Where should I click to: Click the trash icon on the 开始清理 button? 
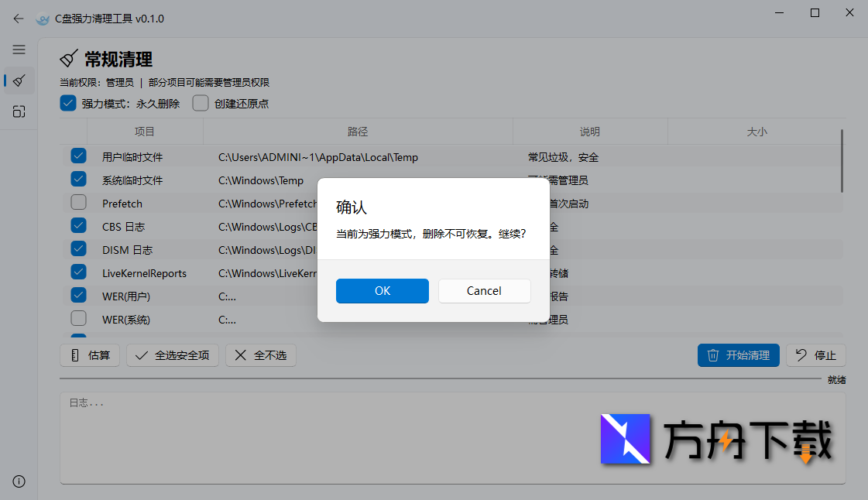point(713,355)
